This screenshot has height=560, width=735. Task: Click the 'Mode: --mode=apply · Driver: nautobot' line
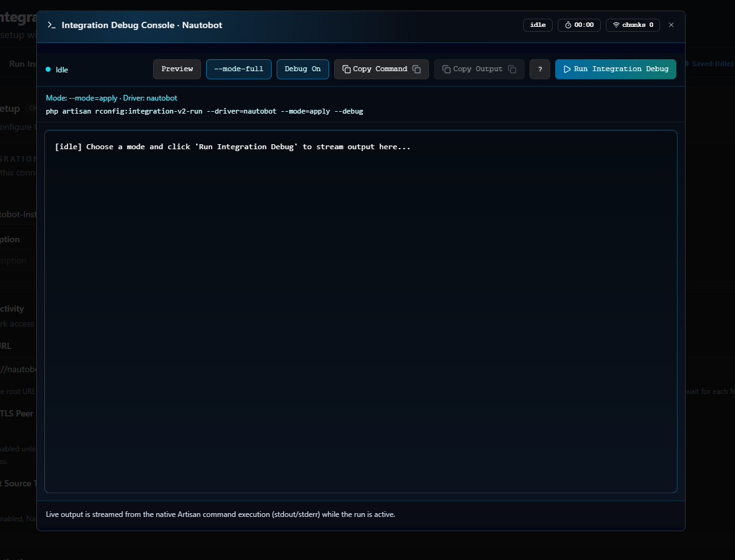[112, 98]
